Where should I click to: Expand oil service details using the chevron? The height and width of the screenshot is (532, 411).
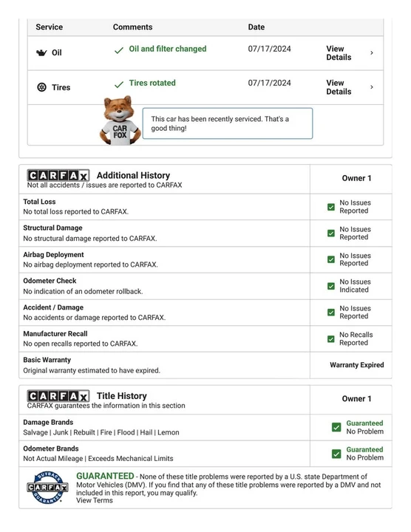coord(372,53)
